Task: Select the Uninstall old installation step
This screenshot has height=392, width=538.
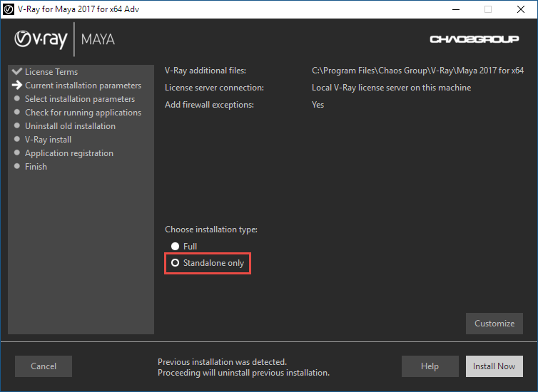Action: click(x=71, y=126)
